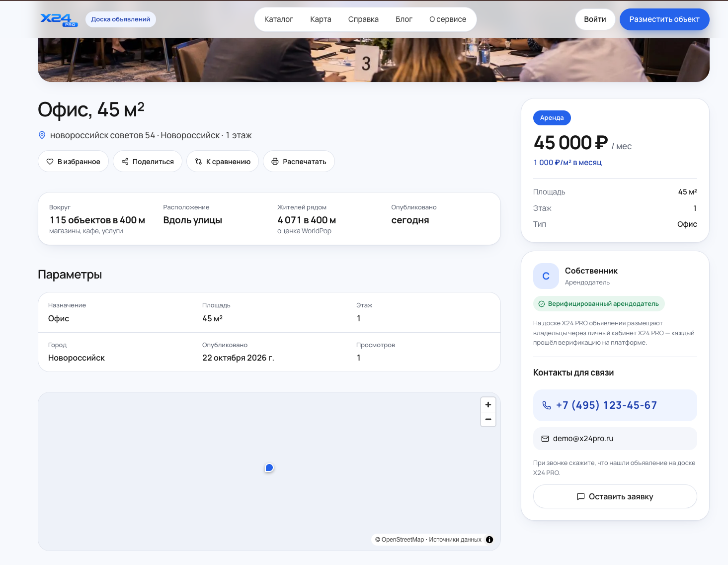728x565 pixels.
Task: Click Оставить заявку button
Action: click(615, 496)
